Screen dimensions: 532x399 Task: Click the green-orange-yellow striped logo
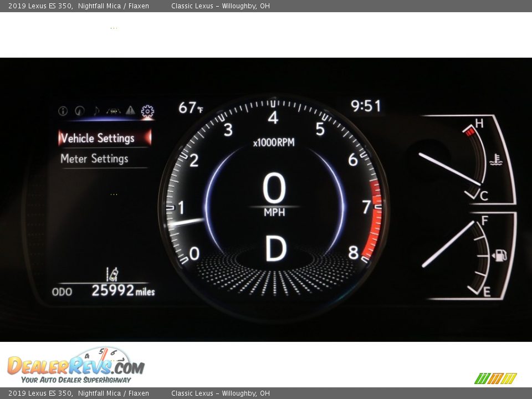(x=495, y=378)
